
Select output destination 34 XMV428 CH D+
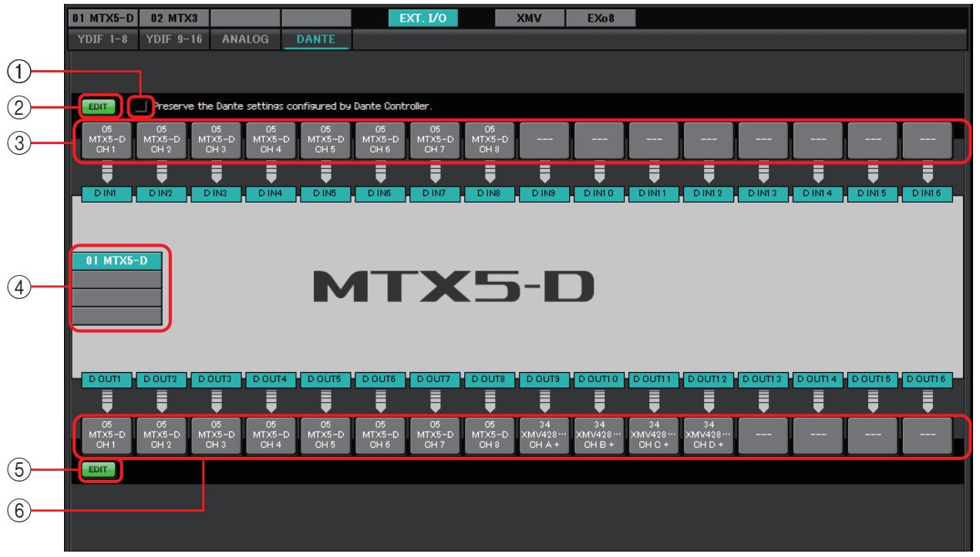coord(709,436)
